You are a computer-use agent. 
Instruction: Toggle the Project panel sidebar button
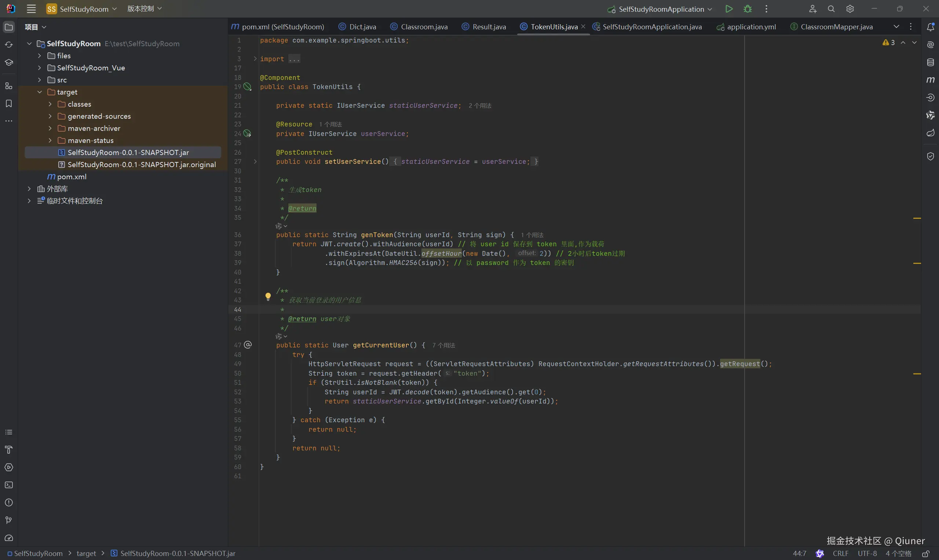tap(9, 27)
